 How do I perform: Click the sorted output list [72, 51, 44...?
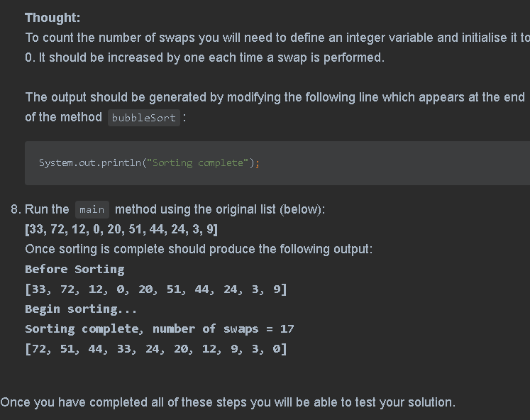point(156,349)
